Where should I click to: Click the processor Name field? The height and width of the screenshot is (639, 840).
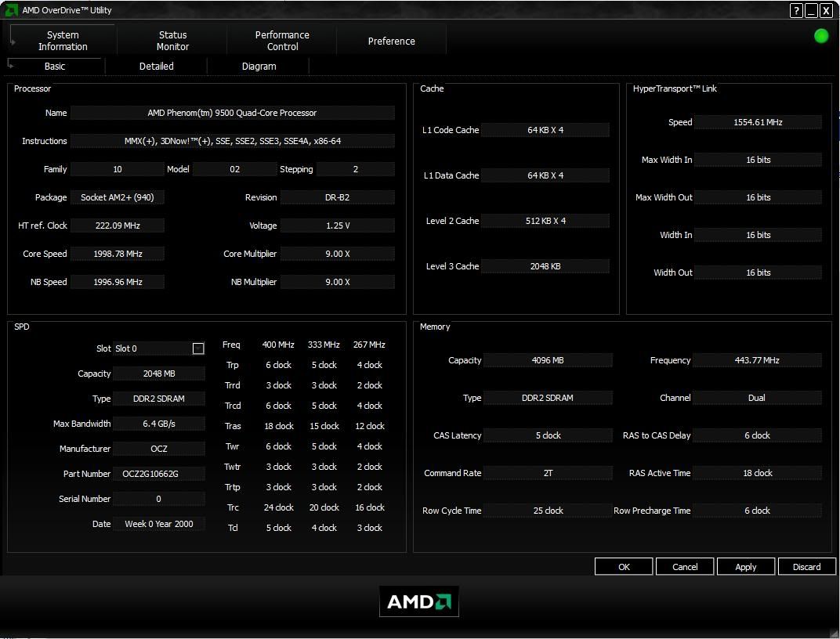[232, 113]
